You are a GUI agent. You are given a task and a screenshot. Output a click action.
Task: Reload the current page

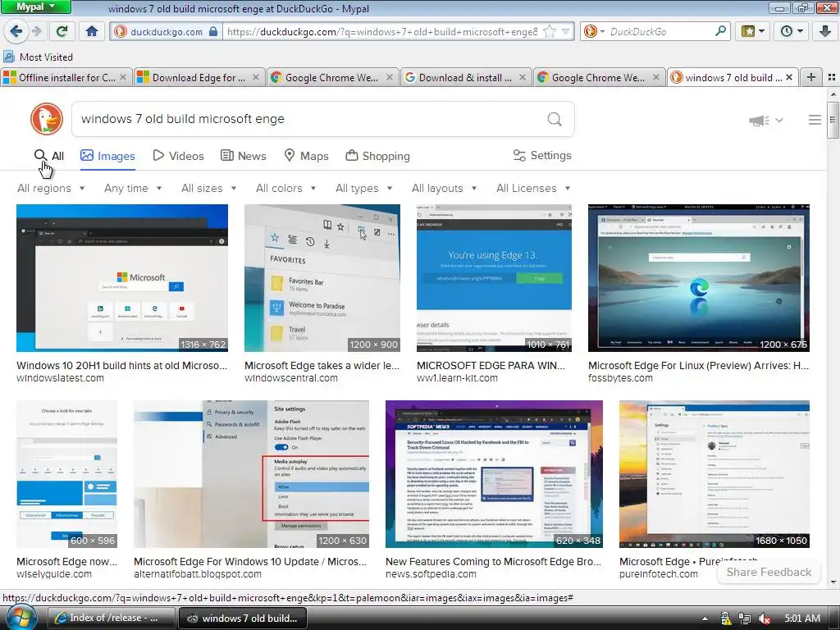click(x=62, y=31)
